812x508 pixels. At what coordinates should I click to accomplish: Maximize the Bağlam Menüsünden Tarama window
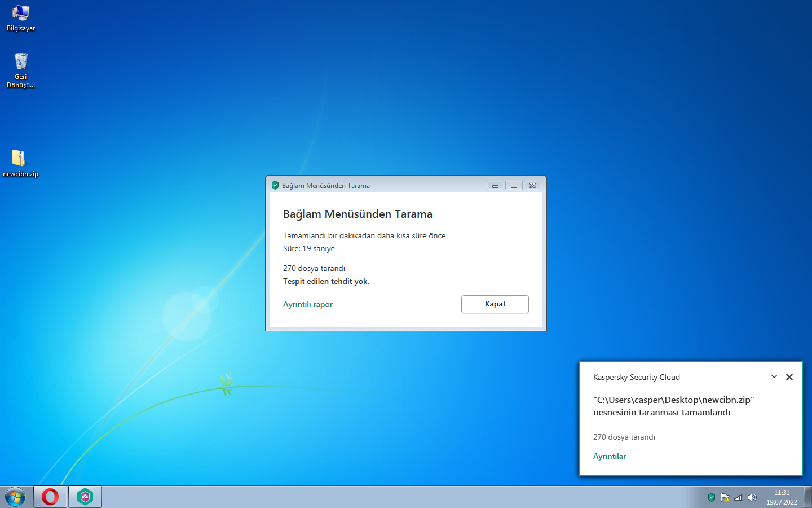tap(514, 185)
